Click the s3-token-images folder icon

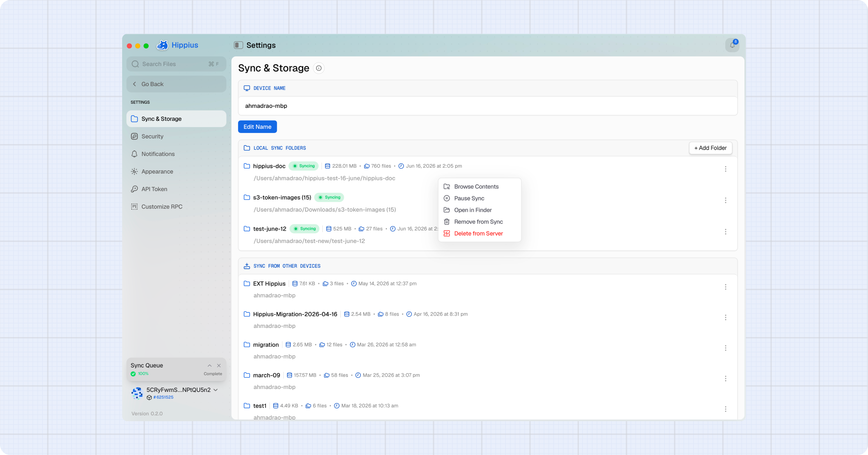click(x=247, y=197)
